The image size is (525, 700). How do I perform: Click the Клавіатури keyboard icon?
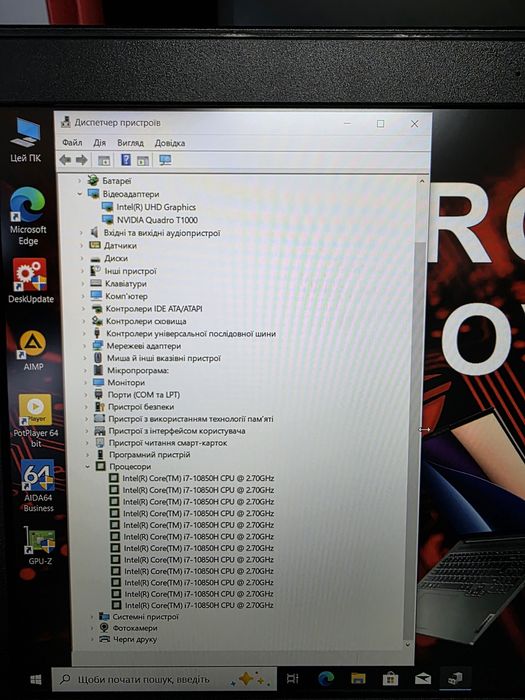96,283
